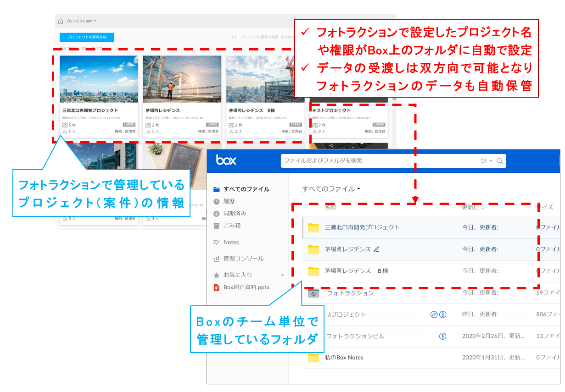565x392 pixels.
Task: Open 管理コンソール in the Box sidebar
Action: point(244,259)
